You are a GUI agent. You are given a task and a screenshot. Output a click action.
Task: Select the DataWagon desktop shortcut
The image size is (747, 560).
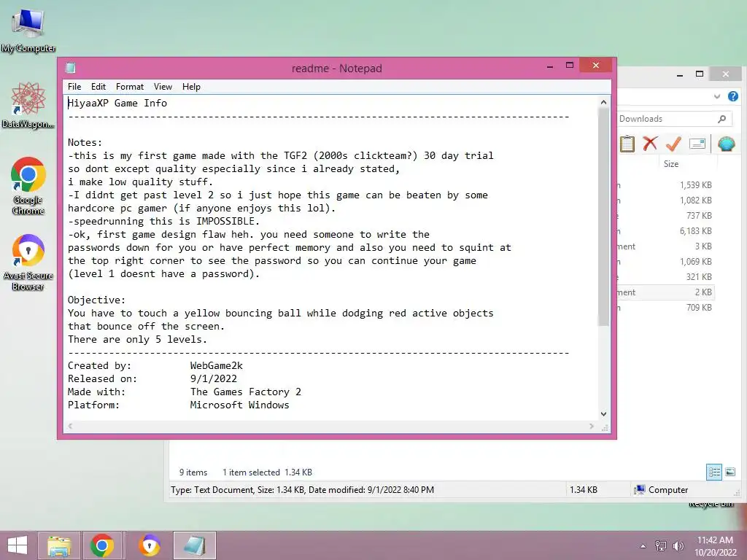point(28,105)
